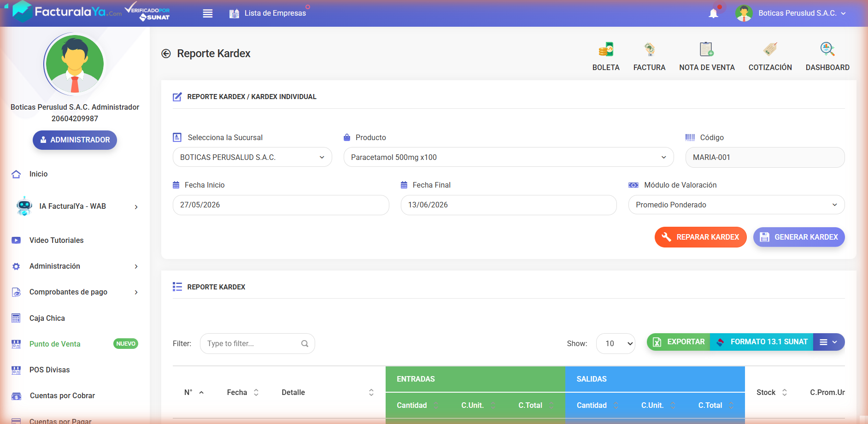Open the Boleta shortcut icon

click(x=606, y=49)
